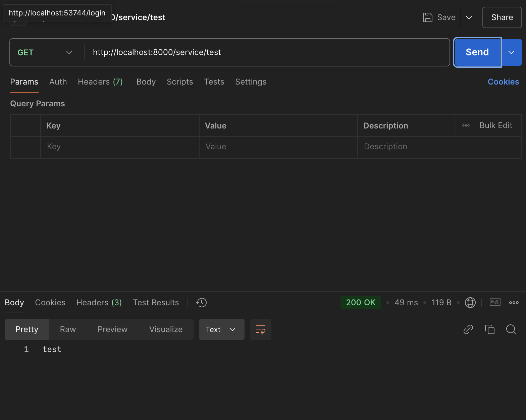Select the response Body tab
526x420 pixels.
pyautogui.click(x=14, y=303)
